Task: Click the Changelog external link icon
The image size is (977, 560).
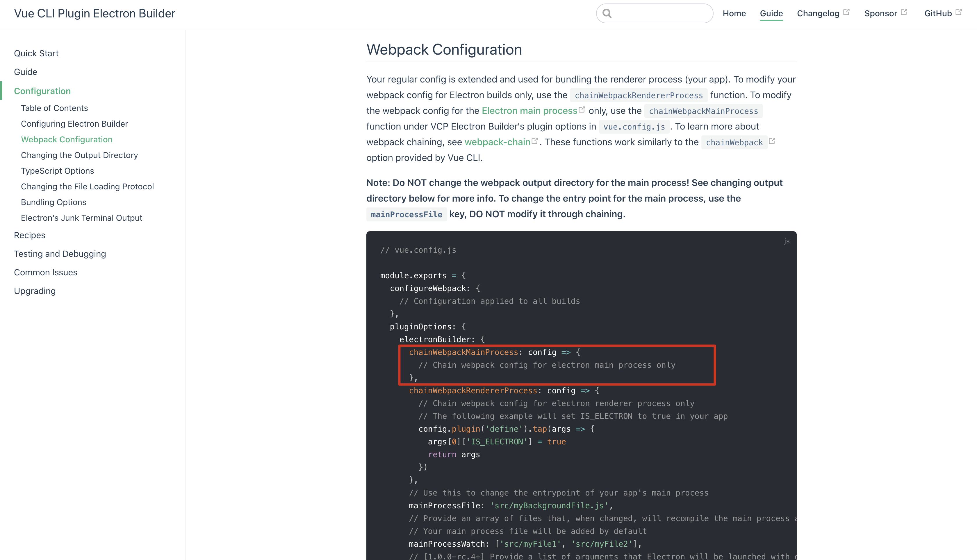Action: click(846, 12)
